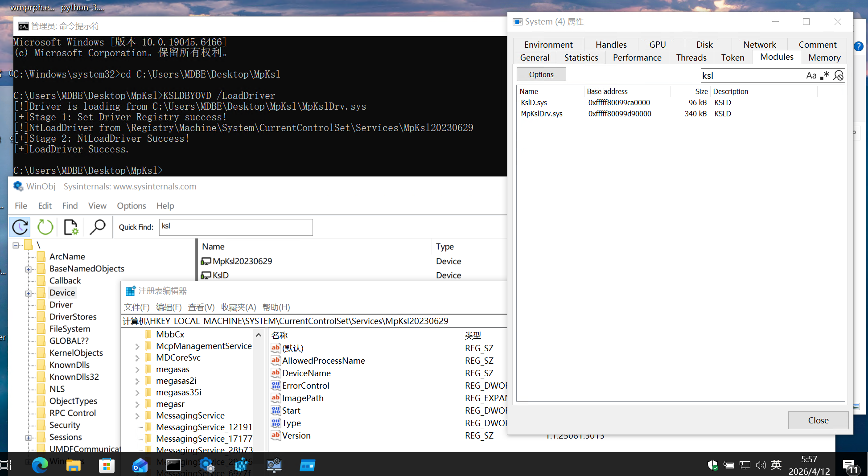Toggle case sensitive Aa in modules search

811,75
